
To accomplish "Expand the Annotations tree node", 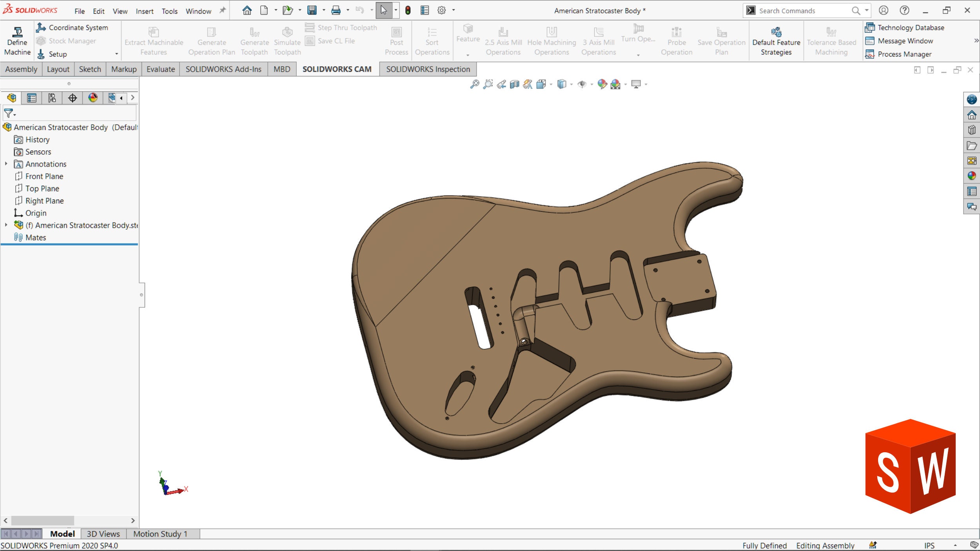I will coord(5,164).
